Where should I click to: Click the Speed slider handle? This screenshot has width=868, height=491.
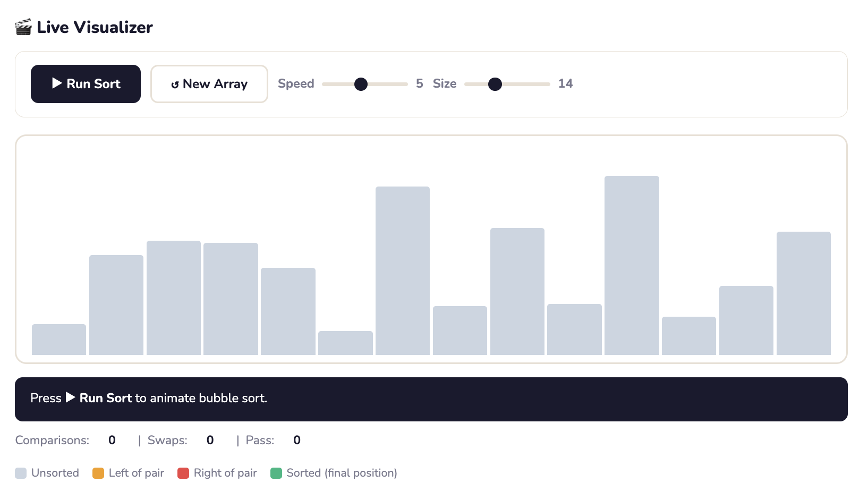coord(361,84)
